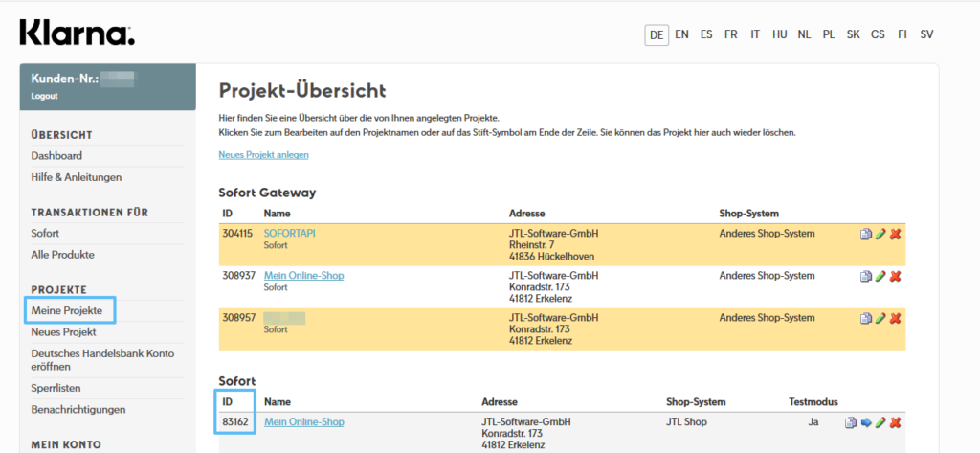Click the blue arrow icon for project 83162
980x453 pixels.
pyautogui.click(x=866, y=422)
